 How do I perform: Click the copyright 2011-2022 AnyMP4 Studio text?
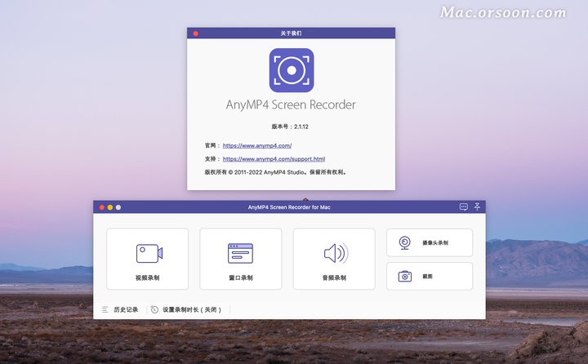pyautogui.click(x=275, y=172)
